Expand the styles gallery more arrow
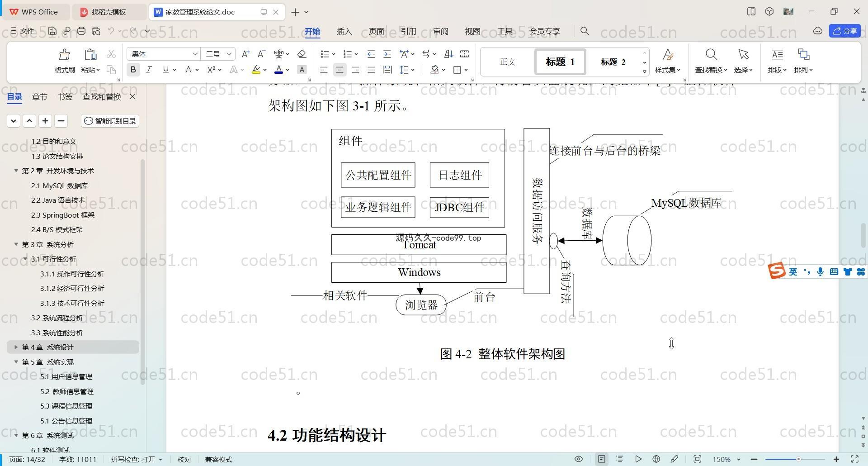The image size is (868, 466). click(x=645, y=71)
